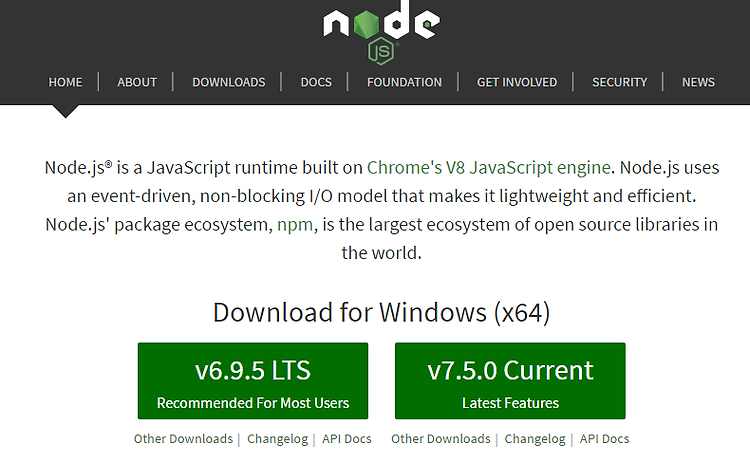Open Other Downloads under v7.5.0 Current

point(441,439)
